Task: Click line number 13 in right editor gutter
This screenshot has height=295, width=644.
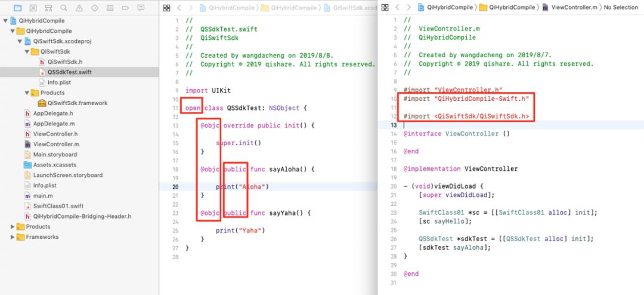Action: point(394,125)
